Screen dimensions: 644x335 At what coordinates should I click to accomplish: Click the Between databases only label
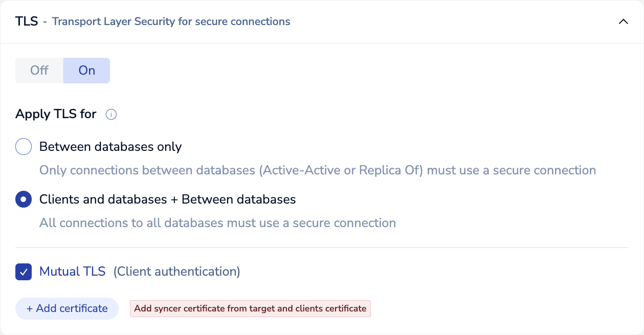(110, 147)
